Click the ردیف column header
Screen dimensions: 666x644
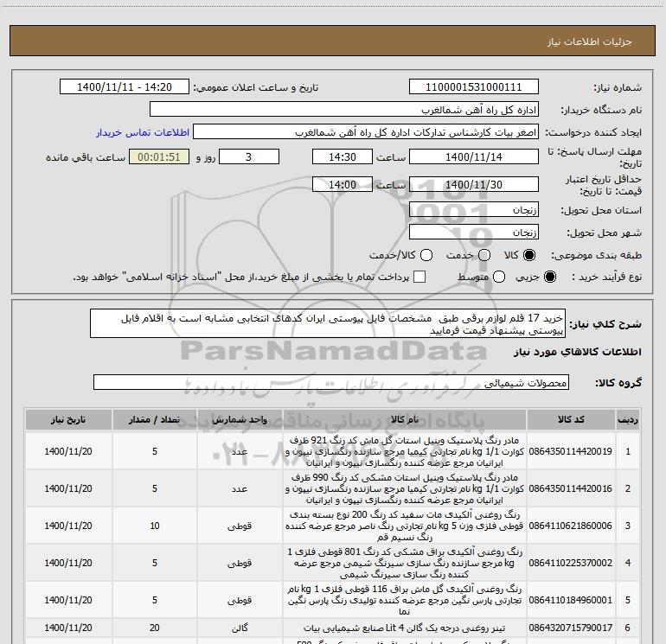(x=628, y=419)
